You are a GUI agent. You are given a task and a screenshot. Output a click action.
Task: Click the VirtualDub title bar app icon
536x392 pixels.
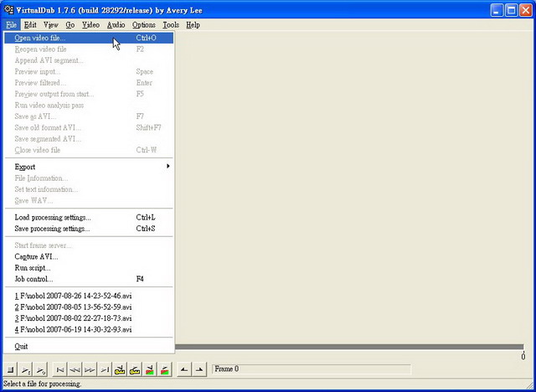(x=8, y=10)
